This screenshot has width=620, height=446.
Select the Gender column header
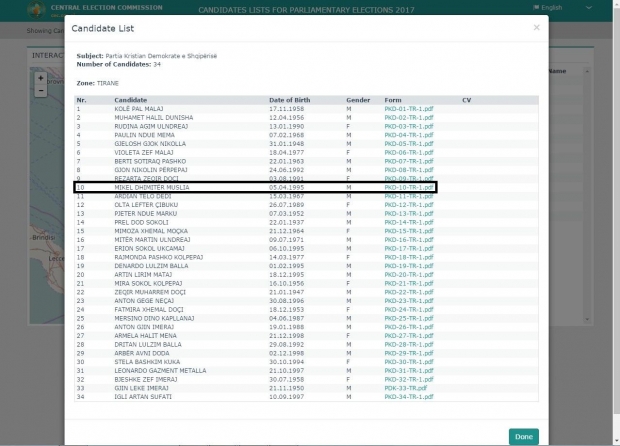coord(358,100)
